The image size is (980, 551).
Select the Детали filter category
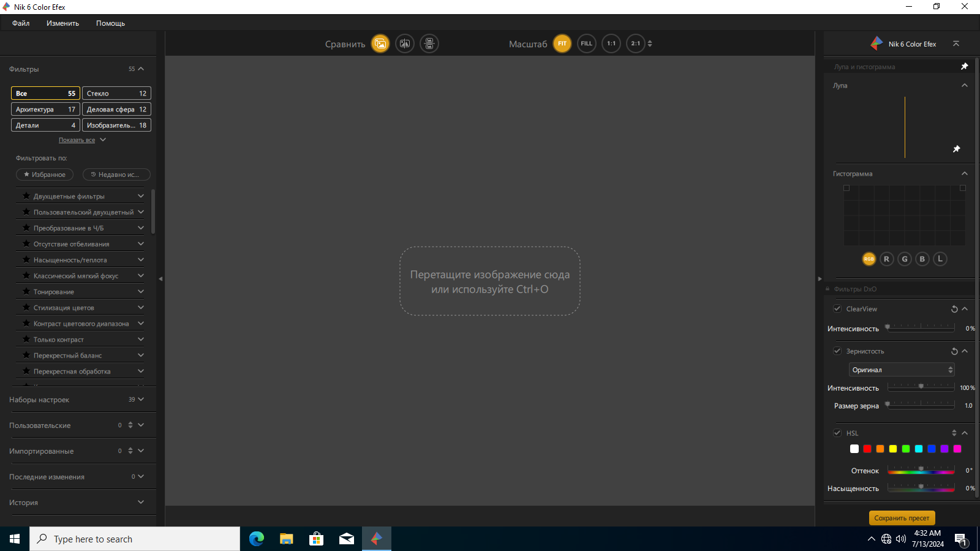(45, 125)
